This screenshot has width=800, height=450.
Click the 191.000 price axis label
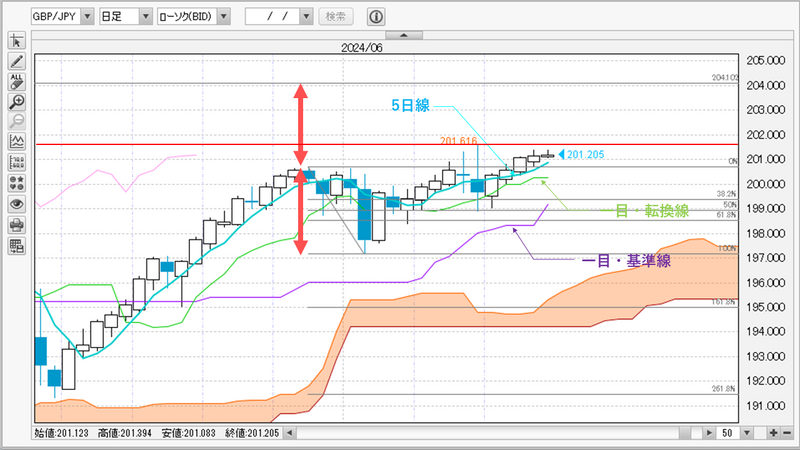(766, 406)
